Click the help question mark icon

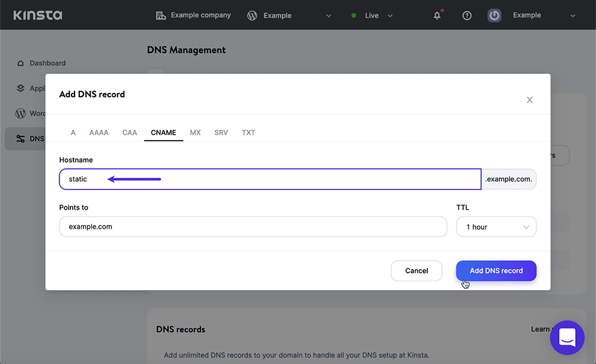point(467,15)
